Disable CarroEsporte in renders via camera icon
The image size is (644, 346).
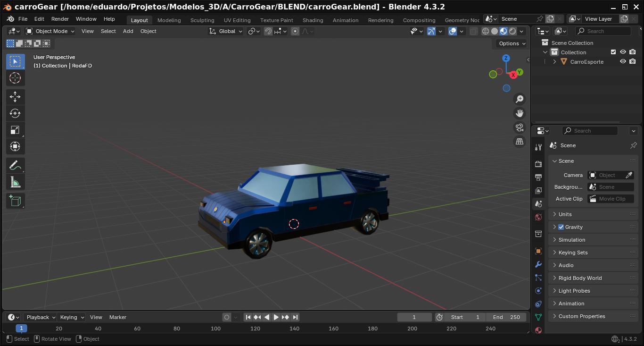pos(633,62)
